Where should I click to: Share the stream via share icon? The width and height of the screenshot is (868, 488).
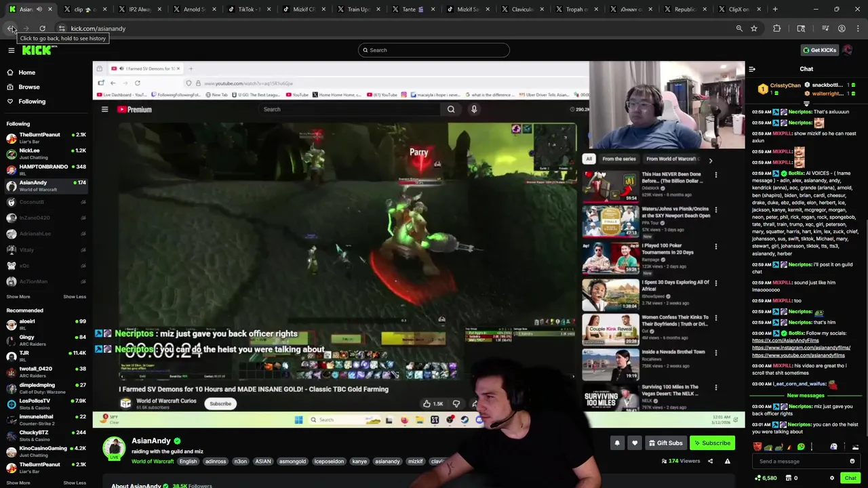tap(710, 461)
